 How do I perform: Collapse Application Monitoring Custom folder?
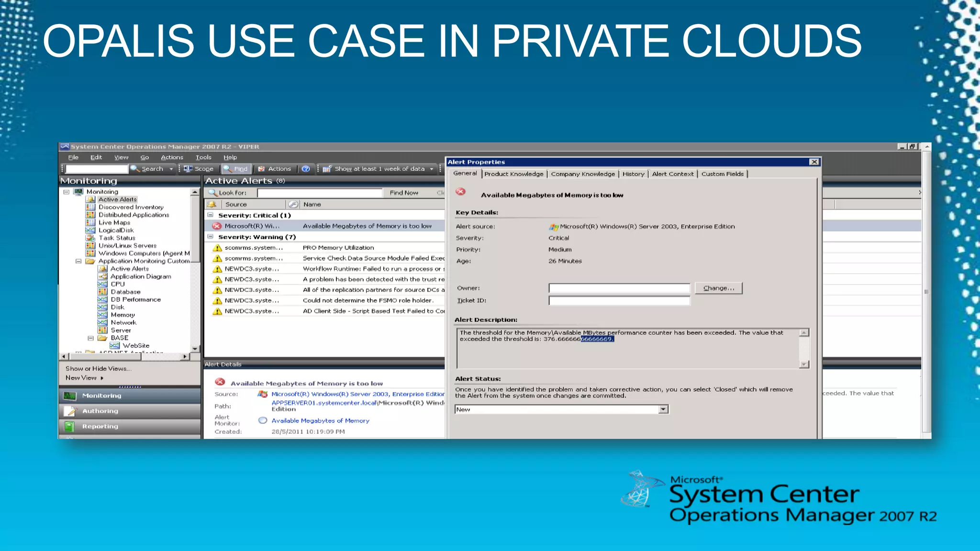[x=78, y=261]
